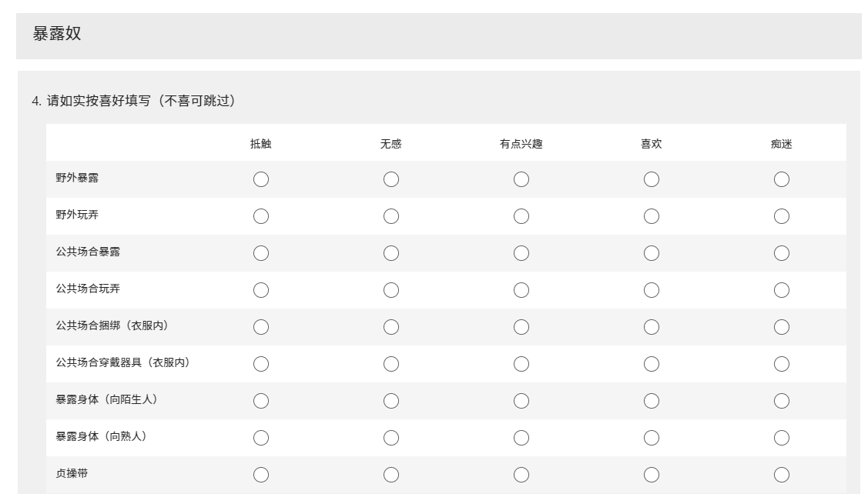Mark 痴迷 in the 野外暴露 row

click(x=782, y=179)
